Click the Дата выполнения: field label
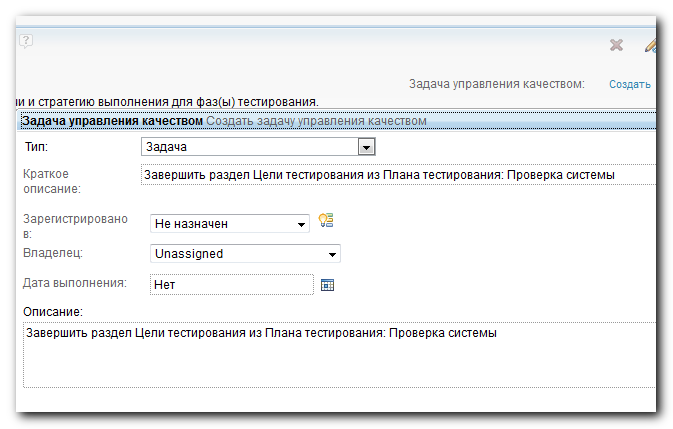 click(x=75, y=283)
